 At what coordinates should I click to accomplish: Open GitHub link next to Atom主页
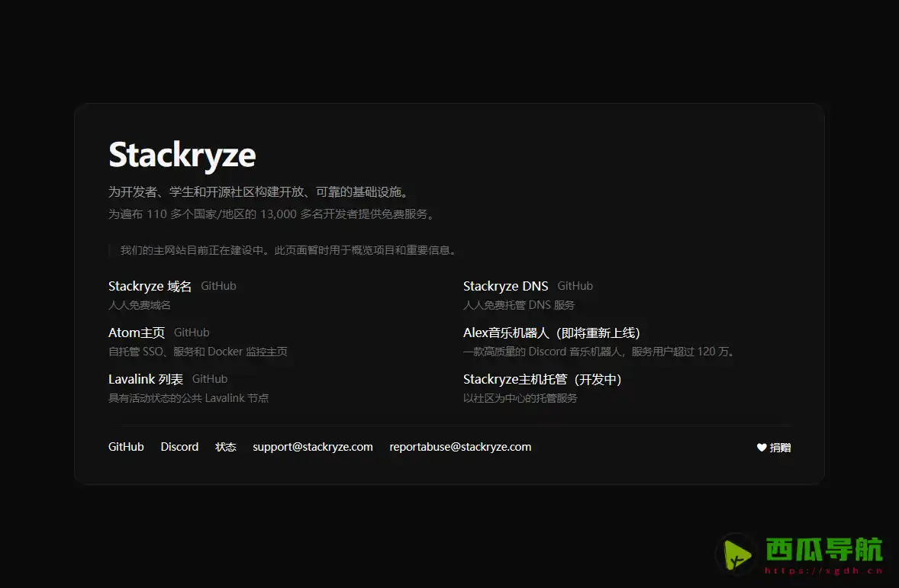(x=192, y=333)
